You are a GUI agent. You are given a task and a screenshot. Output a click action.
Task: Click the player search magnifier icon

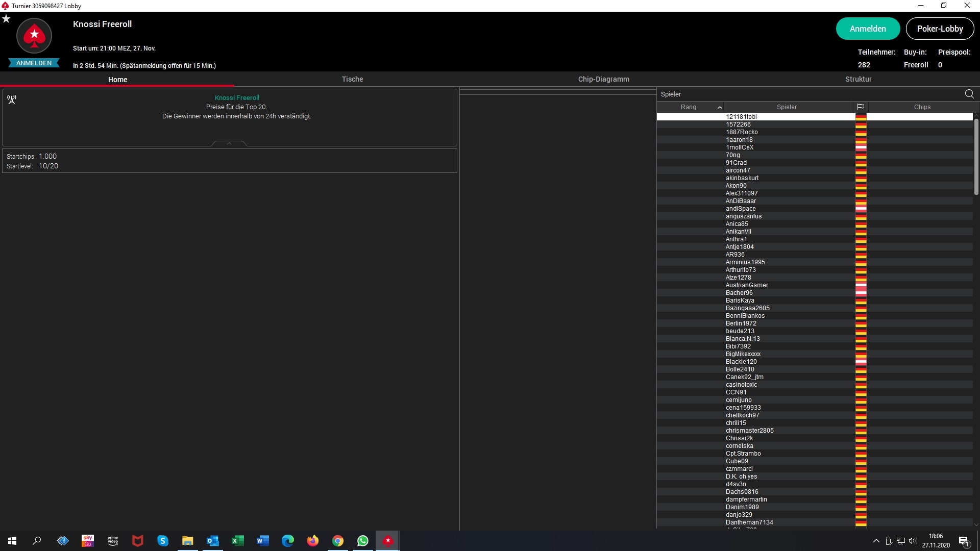(x=969, y=94)
